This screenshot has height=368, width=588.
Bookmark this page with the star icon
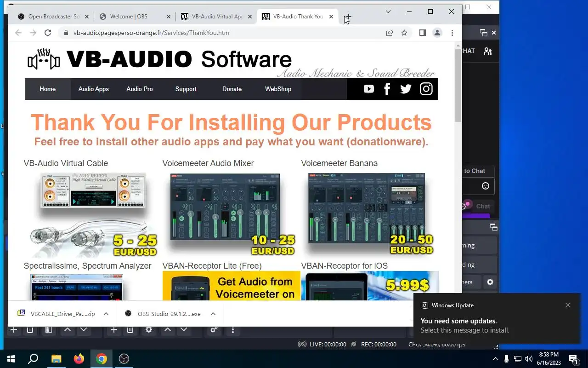tap(404, 33)
